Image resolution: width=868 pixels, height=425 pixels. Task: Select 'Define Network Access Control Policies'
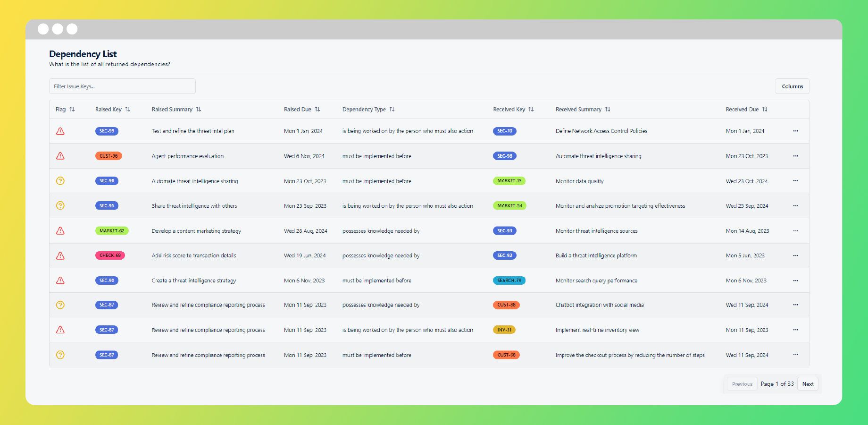(x=601, y=131)
